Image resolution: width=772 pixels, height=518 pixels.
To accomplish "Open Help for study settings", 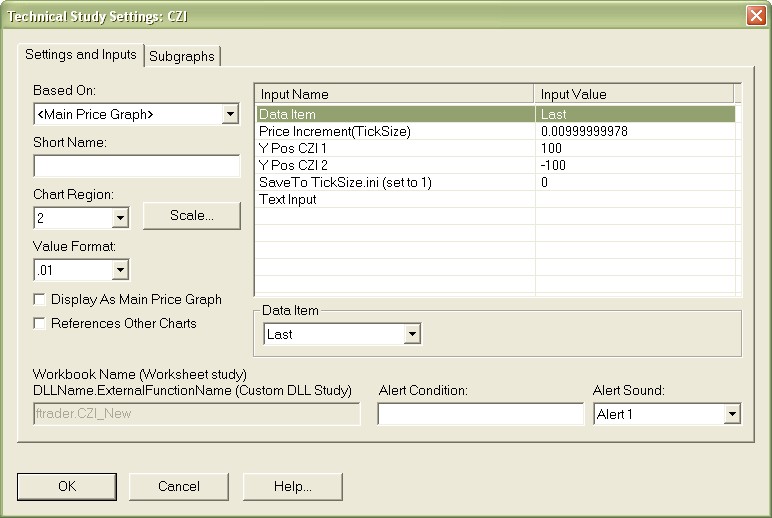I will (x=292, y=486).
